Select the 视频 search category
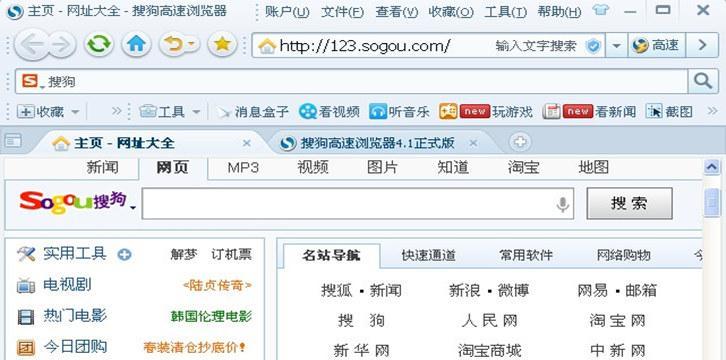 click(313, 168)
